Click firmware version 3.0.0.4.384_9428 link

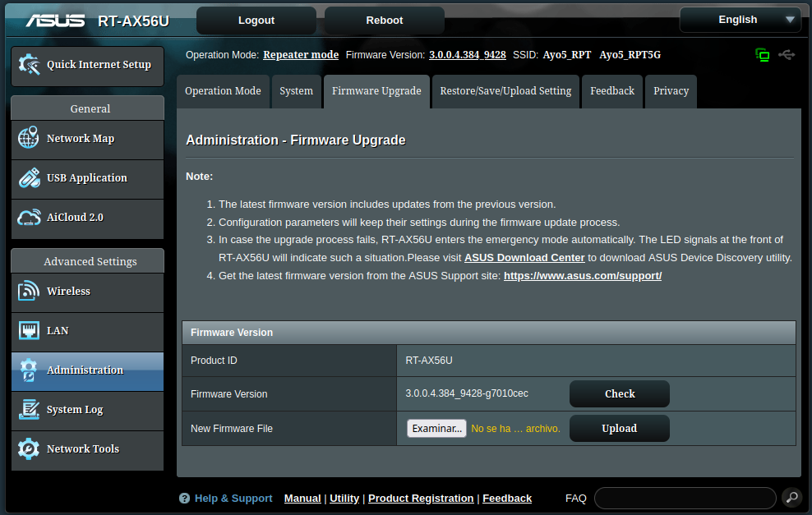click(x=468, y=55)
